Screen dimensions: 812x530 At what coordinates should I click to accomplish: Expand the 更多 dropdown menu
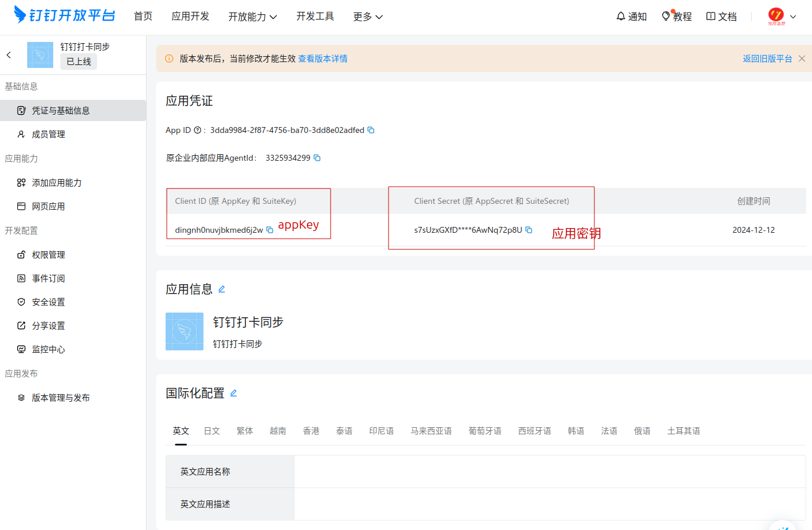click(x=367, y=17)
